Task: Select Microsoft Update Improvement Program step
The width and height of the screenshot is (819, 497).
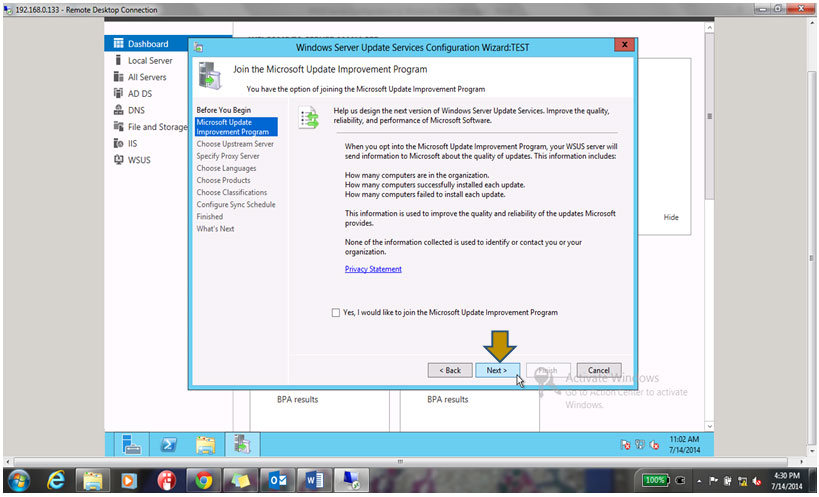Action: [x=236, y=127]
